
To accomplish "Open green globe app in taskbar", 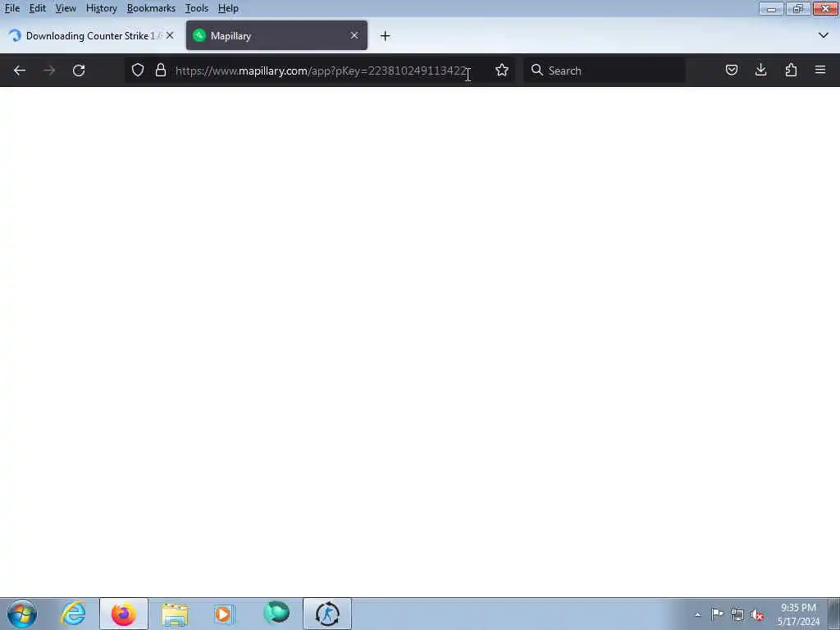I will tap(276, 613).
